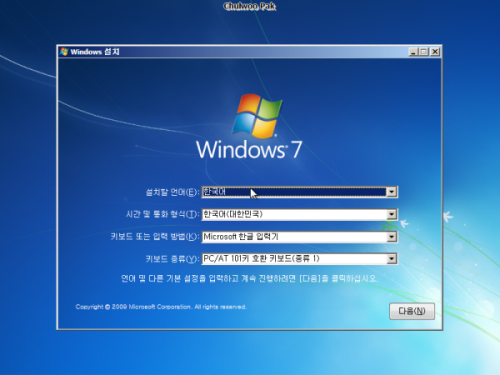Click the Windows flag icon in title bar

pos(64,52)
